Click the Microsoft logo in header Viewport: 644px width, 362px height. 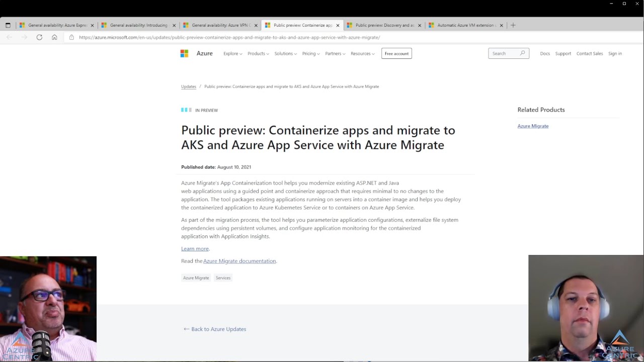click(x=184, y=53)
